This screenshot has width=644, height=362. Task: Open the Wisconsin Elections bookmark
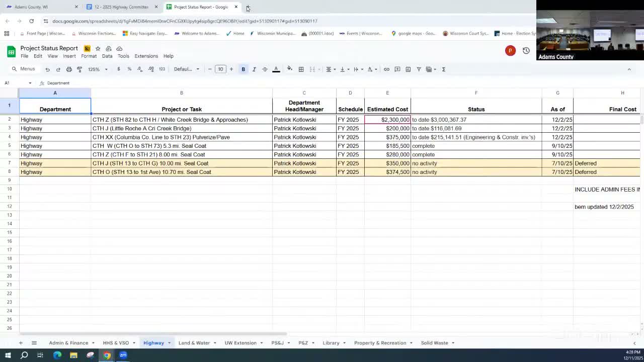point(94,34)
